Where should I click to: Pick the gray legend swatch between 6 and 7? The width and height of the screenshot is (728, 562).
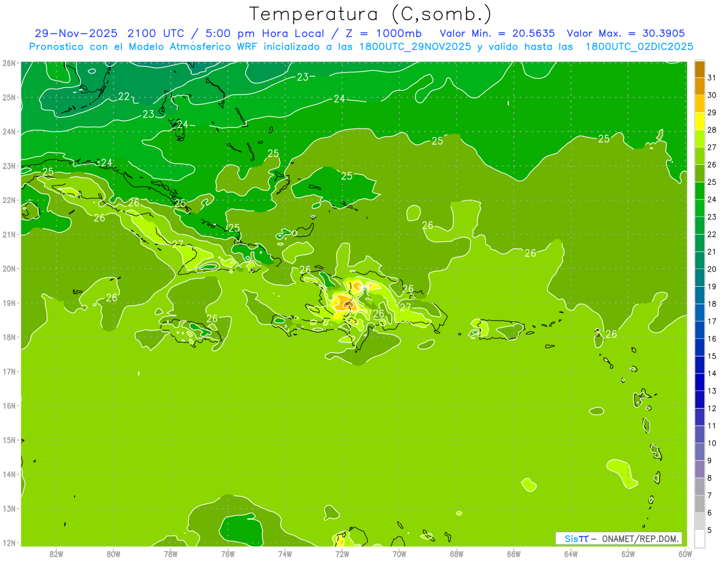tap(699, 504)
